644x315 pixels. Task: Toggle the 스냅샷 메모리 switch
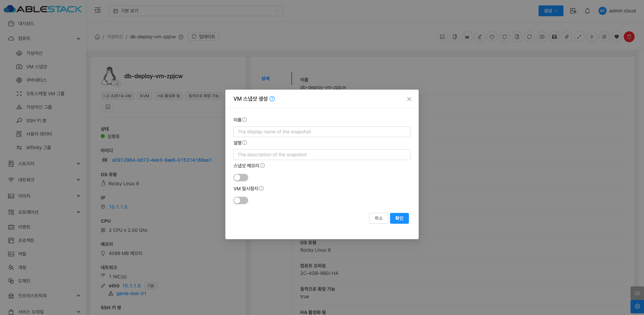(x=240, y=178)
